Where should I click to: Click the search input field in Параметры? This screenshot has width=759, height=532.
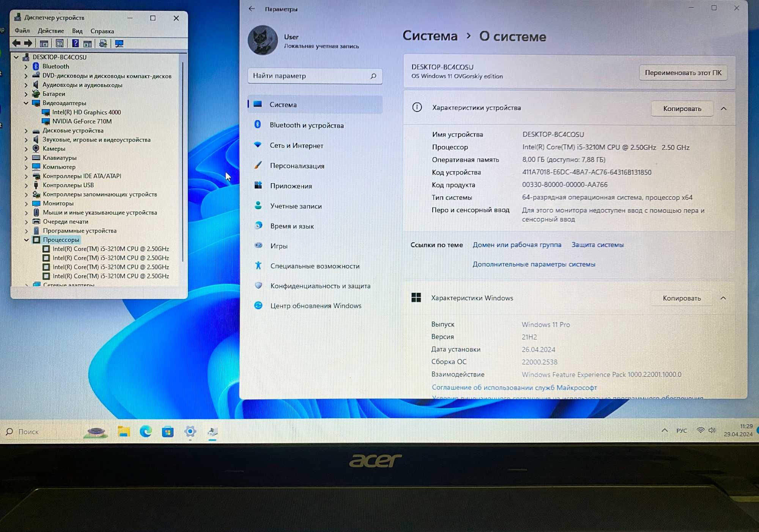tap(314, 75)
